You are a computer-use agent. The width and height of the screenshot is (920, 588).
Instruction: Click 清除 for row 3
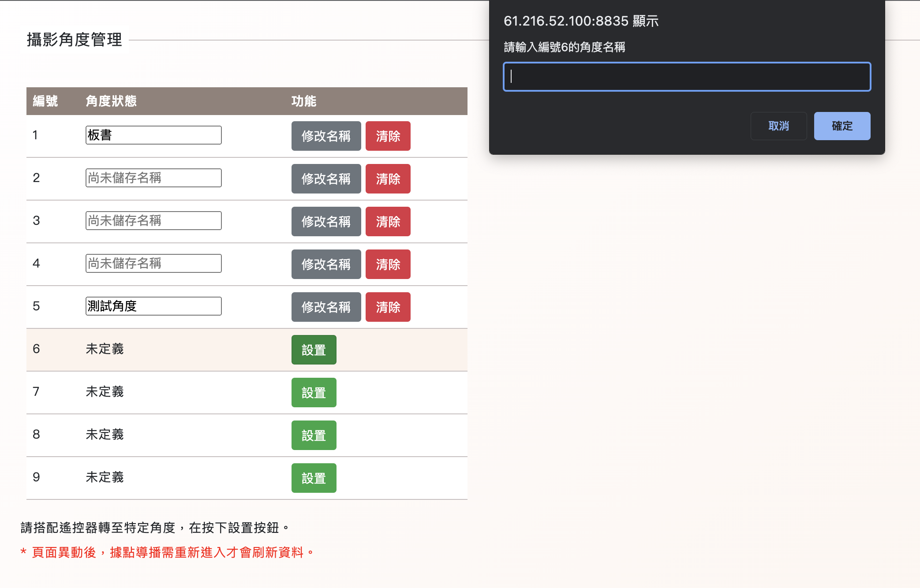tap(388, 221)
